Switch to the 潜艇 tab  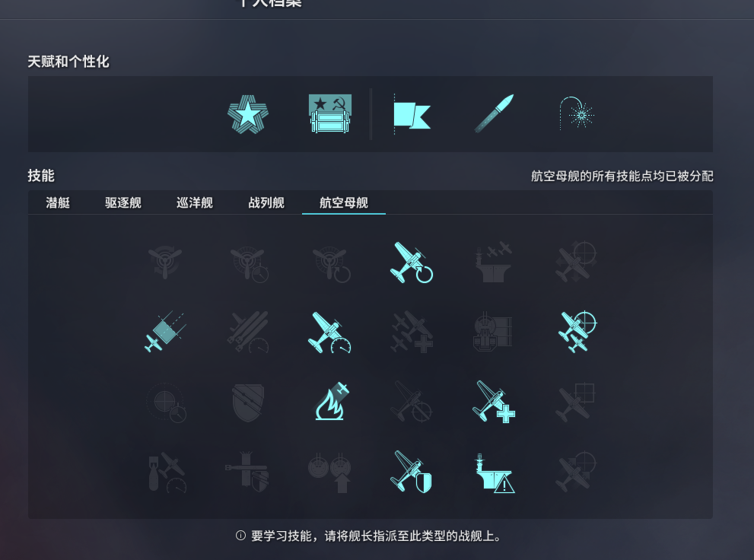[x=58, y=203]
